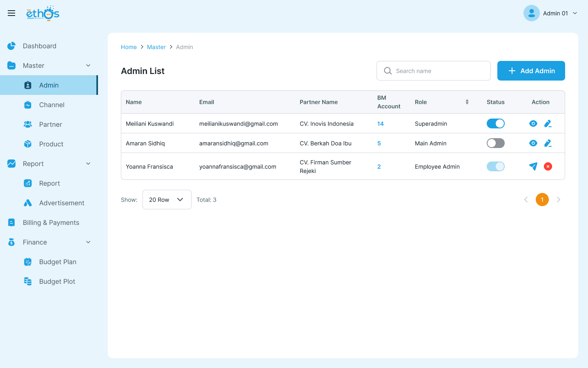Delete Yoanna Fransisca with red X icon
588x368 pixels.
[548, 166]
